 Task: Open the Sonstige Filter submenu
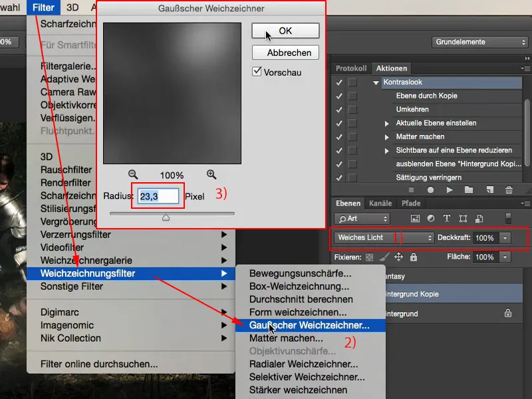tap(130, 287)
